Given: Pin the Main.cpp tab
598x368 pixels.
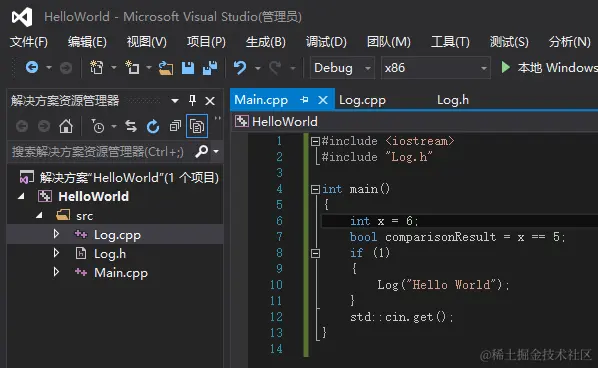Looking at the screenshot, I should pos(304,100).
